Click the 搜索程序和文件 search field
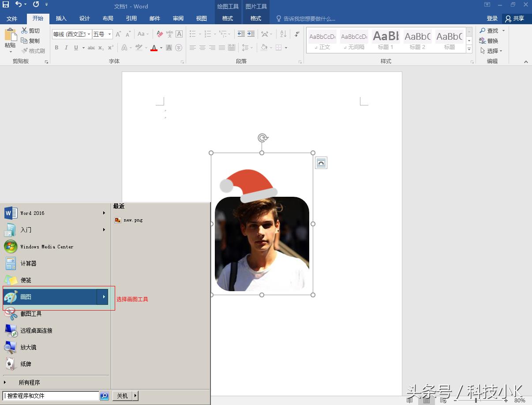This screenshot has width=532, height=405. (x=51, y=396)
